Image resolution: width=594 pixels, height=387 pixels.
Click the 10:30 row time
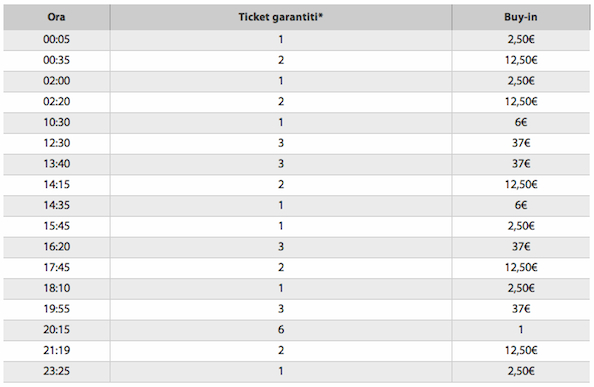click(56, 122)
